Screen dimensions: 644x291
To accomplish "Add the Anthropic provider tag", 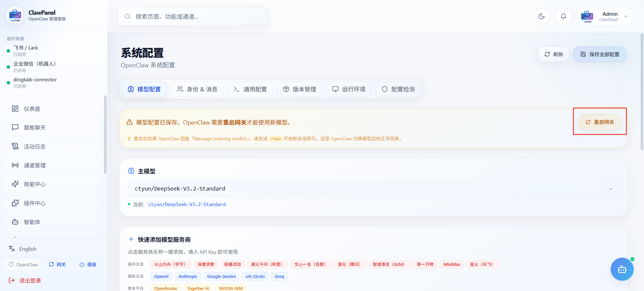I will click(188, 277).
